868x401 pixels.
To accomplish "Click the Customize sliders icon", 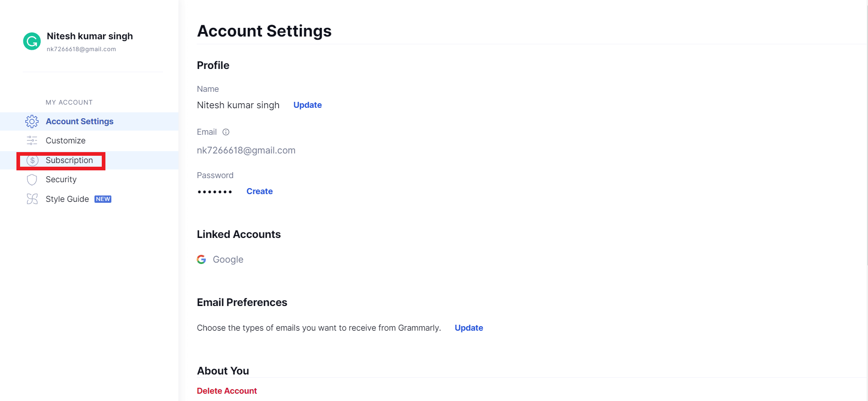I will (32, 141).
